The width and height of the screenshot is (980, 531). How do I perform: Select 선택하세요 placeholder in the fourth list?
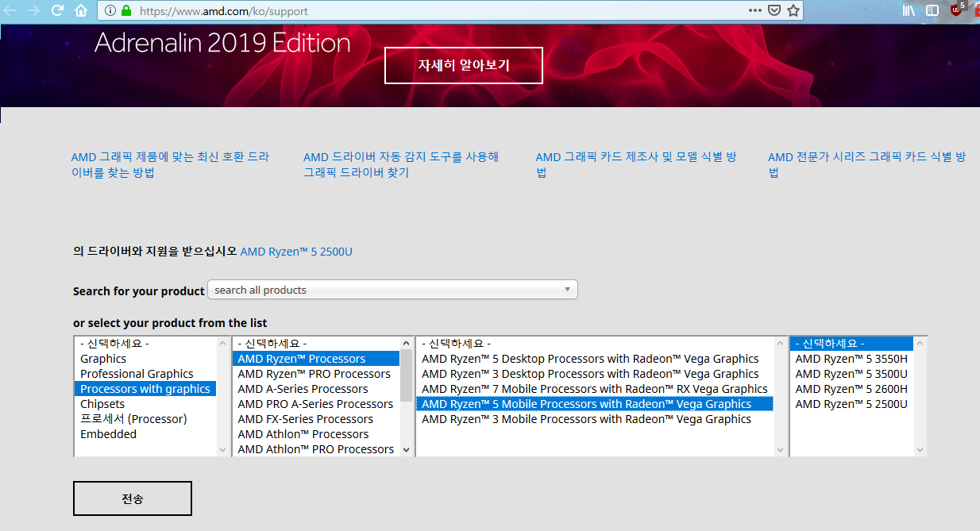pyautogui.click(x=851, y=344)
